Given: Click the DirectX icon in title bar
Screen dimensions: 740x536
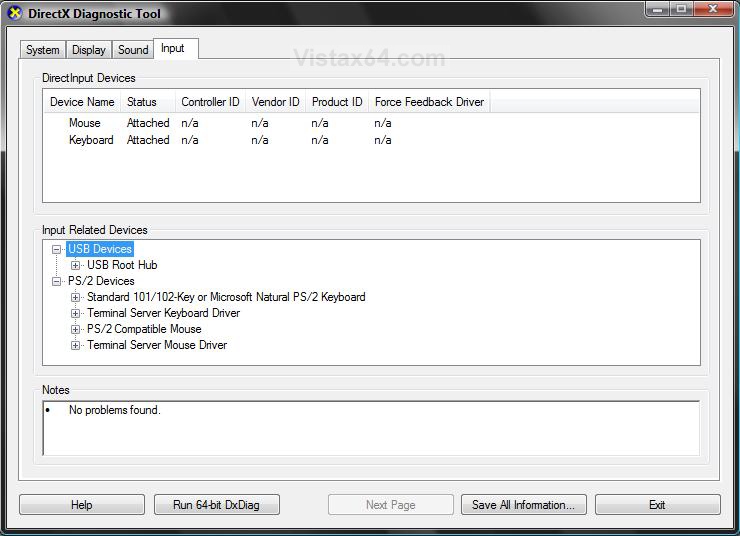Looking at the screenshot, I should tap(14, 14).
